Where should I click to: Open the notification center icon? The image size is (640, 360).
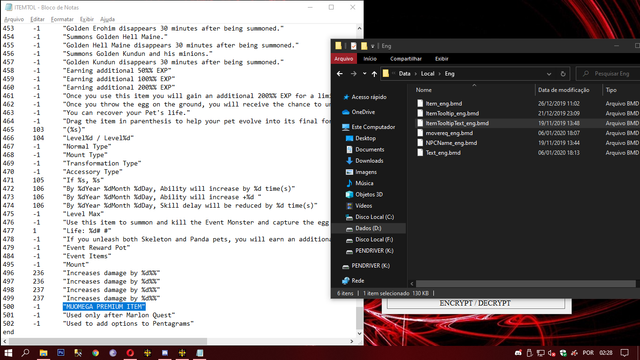[624, 353]
